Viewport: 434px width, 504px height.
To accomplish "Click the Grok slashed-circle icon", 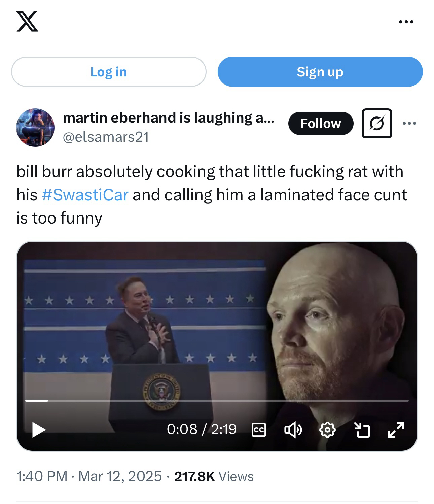I will tap(377, 123).
